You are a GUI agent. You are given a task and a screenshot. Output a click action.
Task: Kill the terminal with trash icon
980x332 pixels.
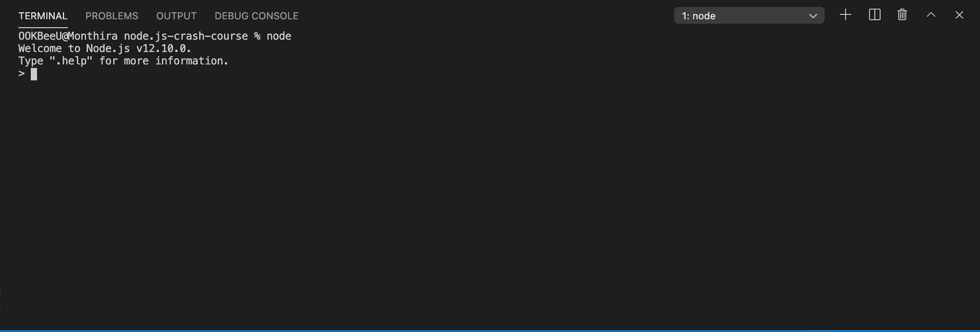pyautogui.click(x=902, y=15)
